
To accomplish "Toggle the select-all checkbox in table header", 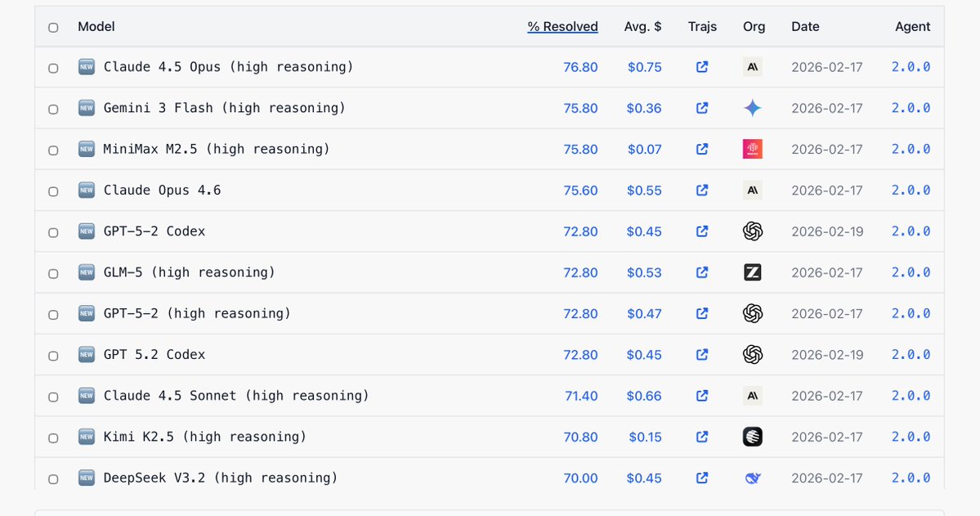I will coord(53,28).
